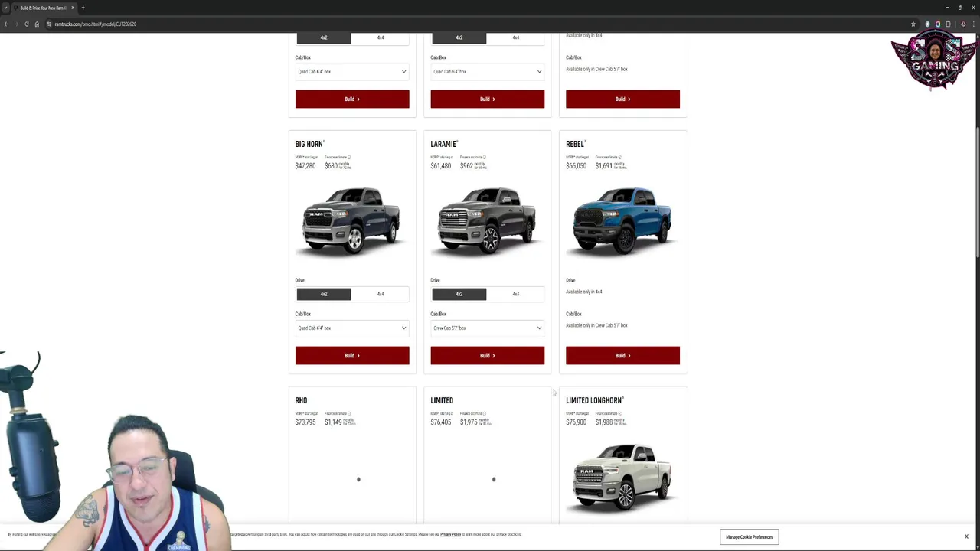Image resolution: width=980 pixels, height=551 pixels.
Task: Click the LIMITED LONGHORN model title
Action: (594, 400)
